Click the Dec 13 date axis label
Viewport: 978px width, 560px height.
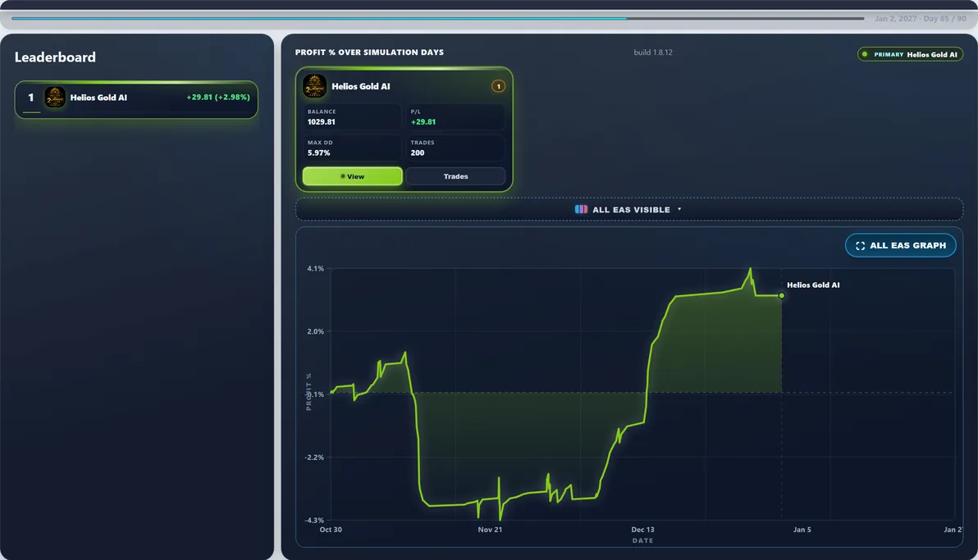point(642,530)
